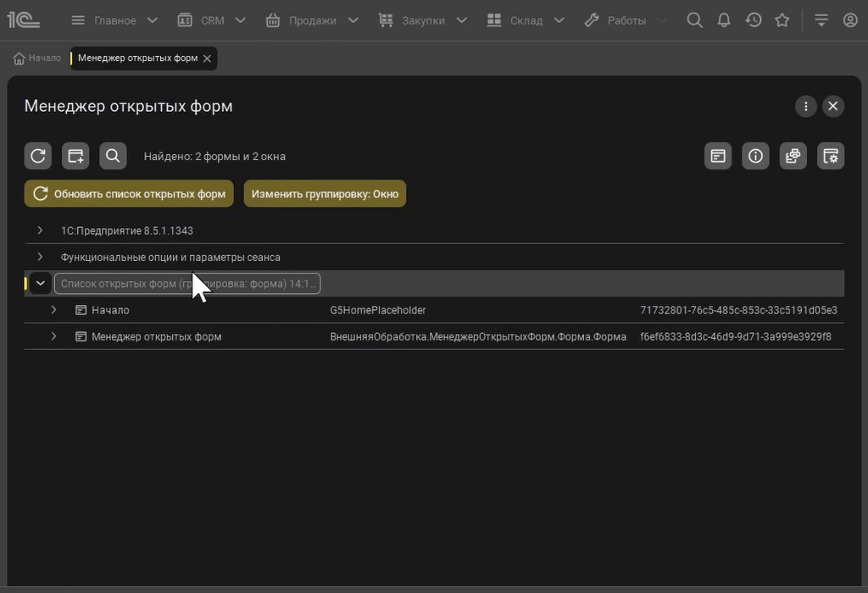This screenshot has height=593, width=868.
Task: Select UUID 71732801-76c5-485c-853c-33c5191d05e3
Action: click(739, 310)
